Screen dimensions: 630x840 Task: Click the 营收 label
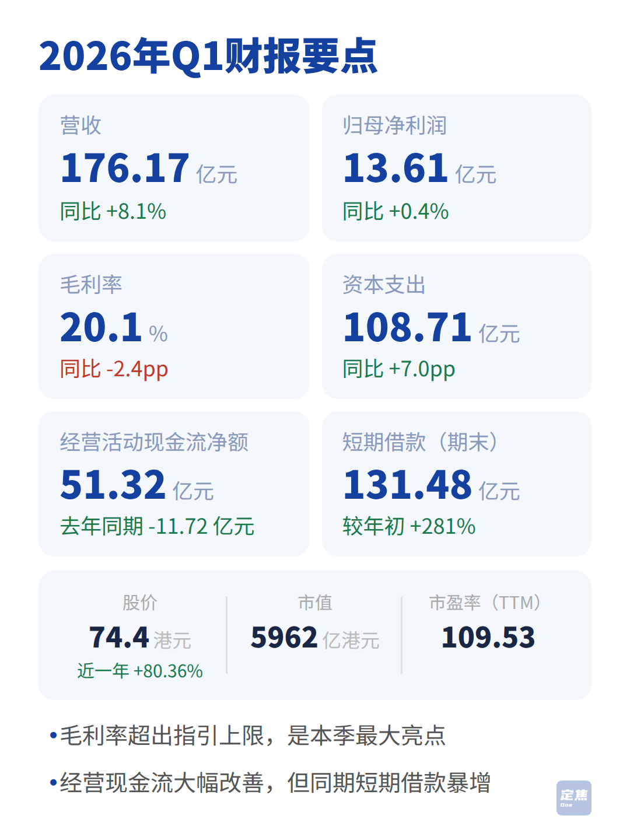point(81,125)
